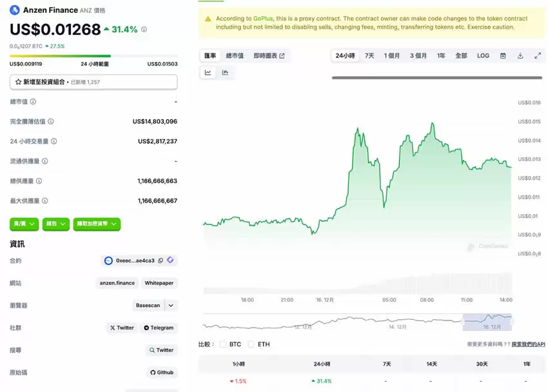Toggle LOG scale on the chart
The height and width of the screenshot is (392, 548).
[483, 55]
